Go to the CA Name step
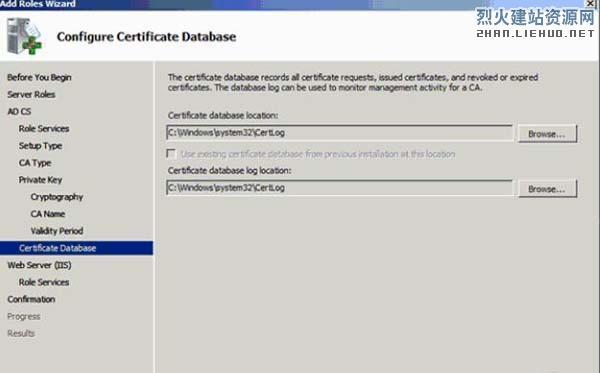Screen dimensions: 600x373 pyautogui.click(x=47, y=214)
